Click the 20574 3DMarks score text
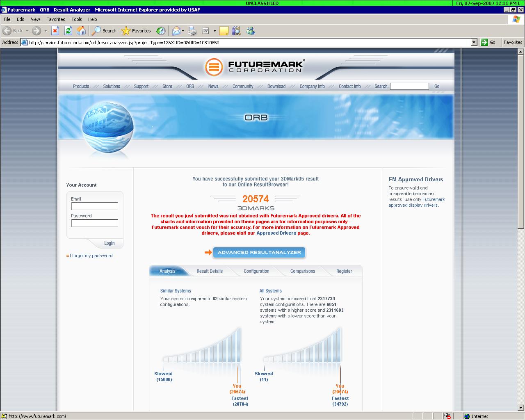 click(x=256, y=199)
